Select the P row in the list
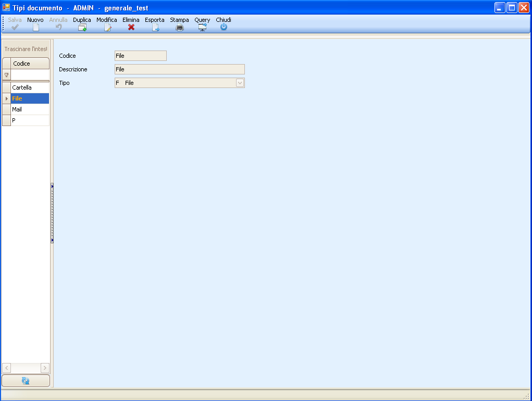This screenshot has height=401, width=532. [x=30, y=120]
